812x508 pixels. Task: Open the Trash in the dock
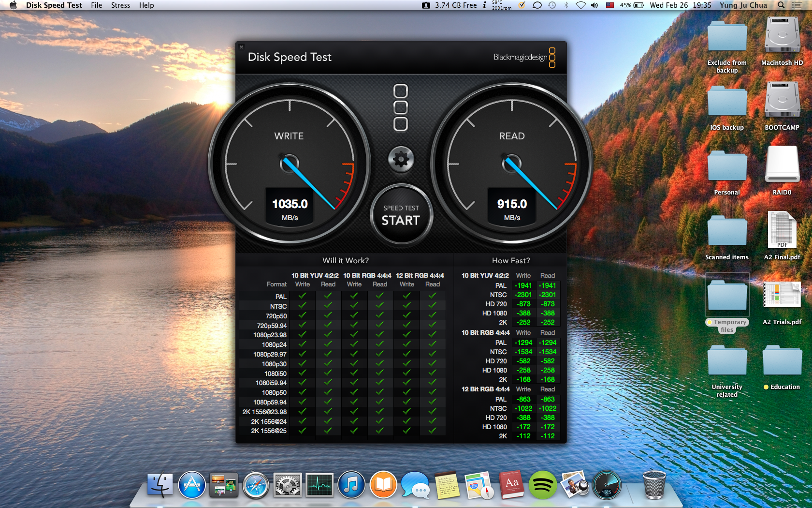coord(654,485)
